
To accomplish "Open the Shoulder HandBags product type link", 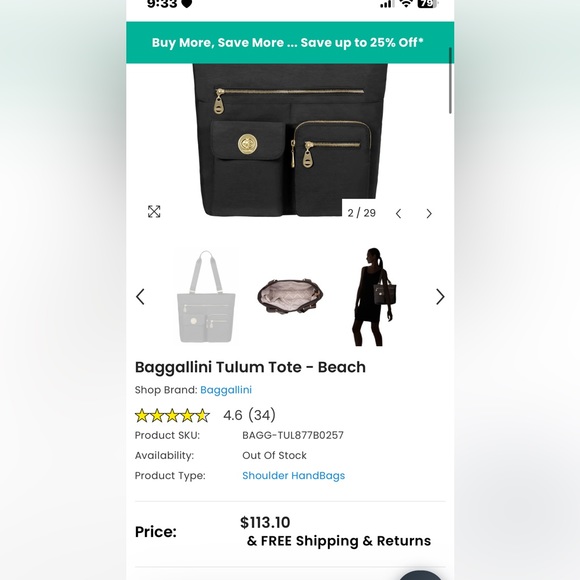I will (293, 476).
